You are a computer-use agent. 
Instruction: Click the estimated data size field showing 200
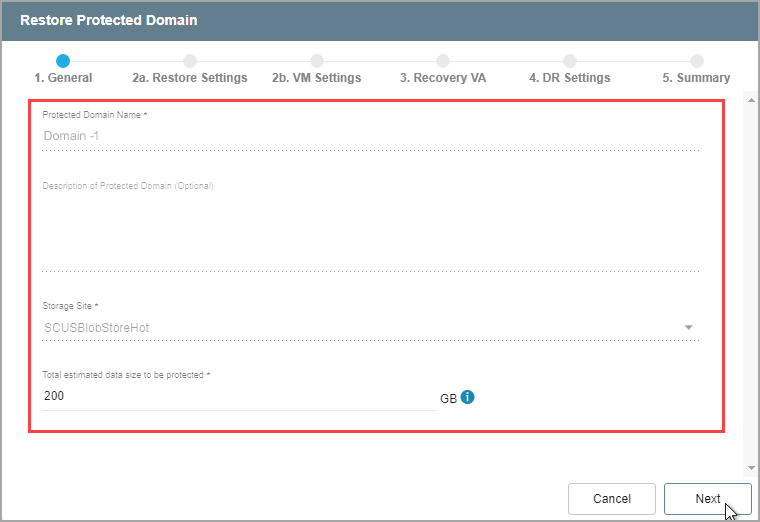[x=238, y=396]
